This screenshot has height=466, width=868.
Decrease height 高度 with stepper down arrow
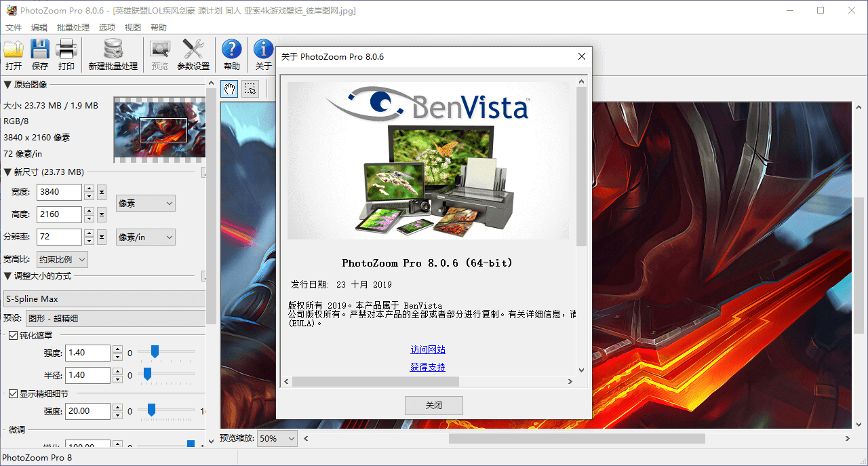pos(89,218)
